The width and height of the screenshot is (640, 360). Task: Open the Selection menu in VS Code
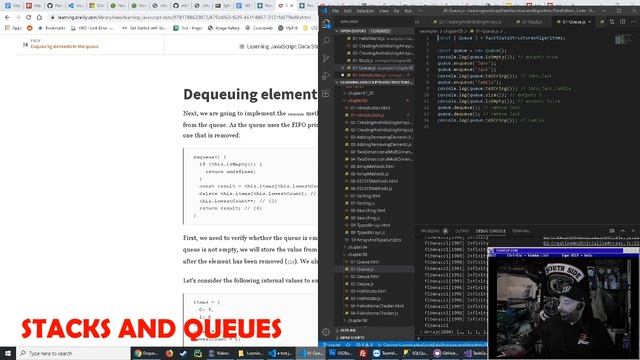365,11
